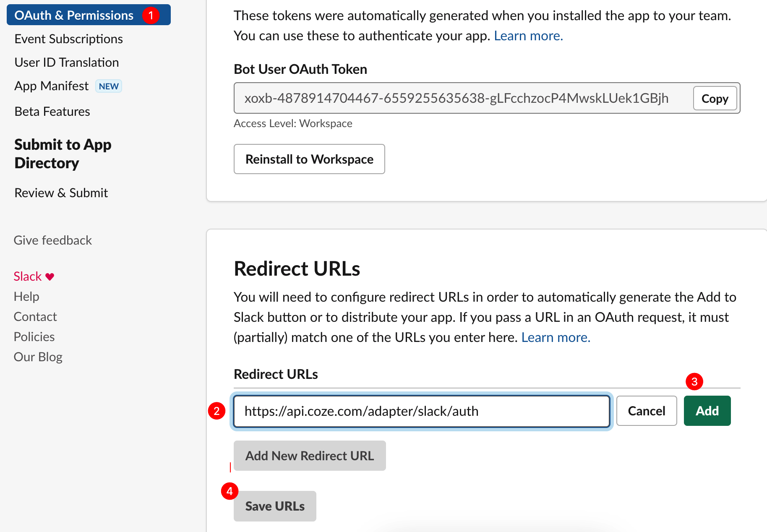Screen dimensions: 767x532
Task: Go to Event Subscriptions page
Action: click(x=69, y=39)
